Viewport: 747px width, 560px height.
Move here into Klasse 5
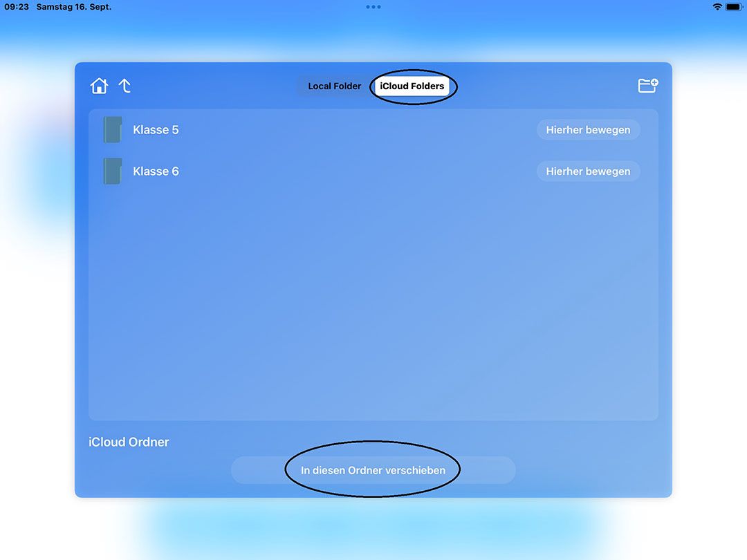coord(588,129)
